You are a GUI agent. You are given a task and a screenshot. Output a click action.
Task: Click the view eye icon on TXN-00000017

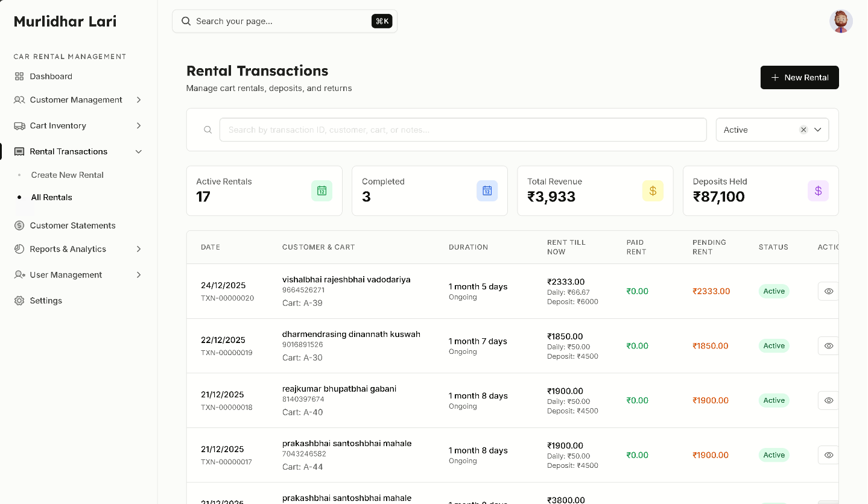tap(828, 455)
